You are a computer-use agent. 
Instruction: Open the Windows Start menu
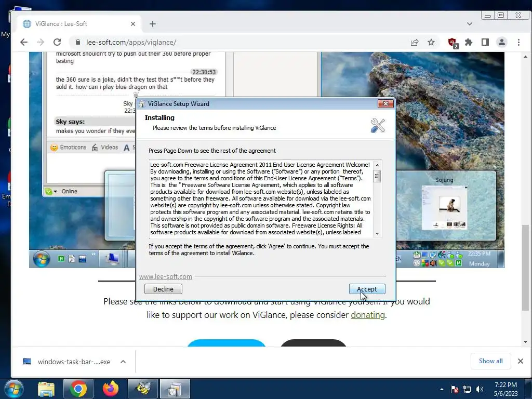tap(13, 389)
